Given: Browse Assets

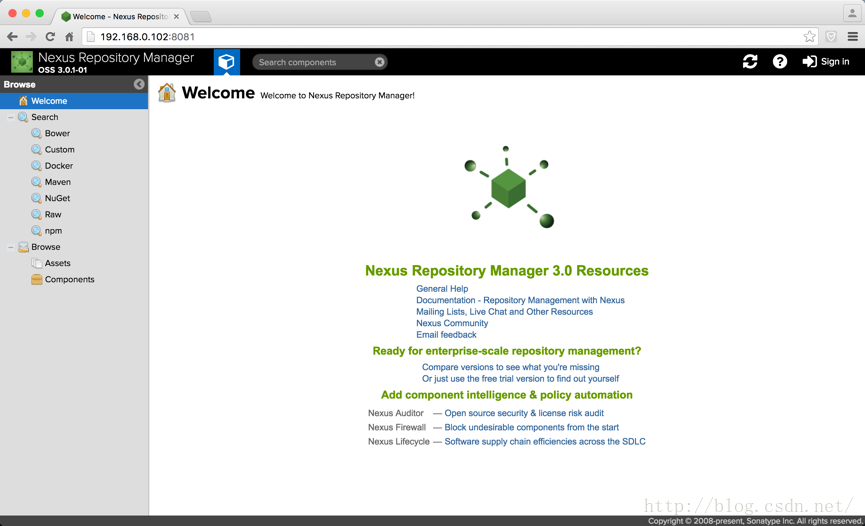Looking at the screenshot, I should pyautogui.click(x=57, y=263).
